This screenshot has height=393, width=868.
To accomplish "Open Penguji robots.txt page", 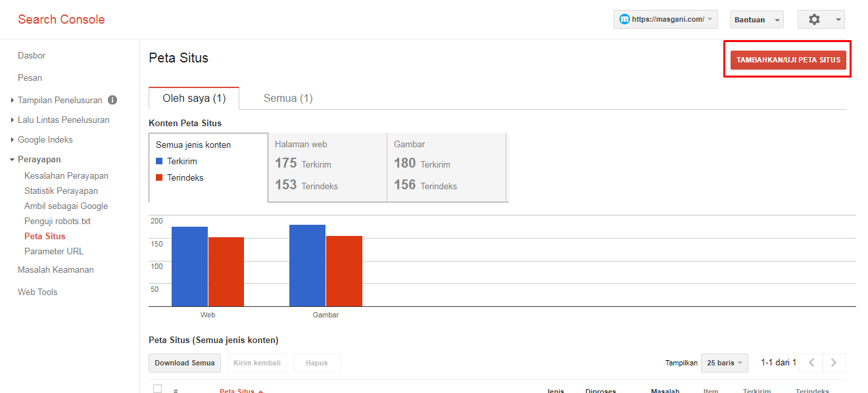I will pos(57,221).
